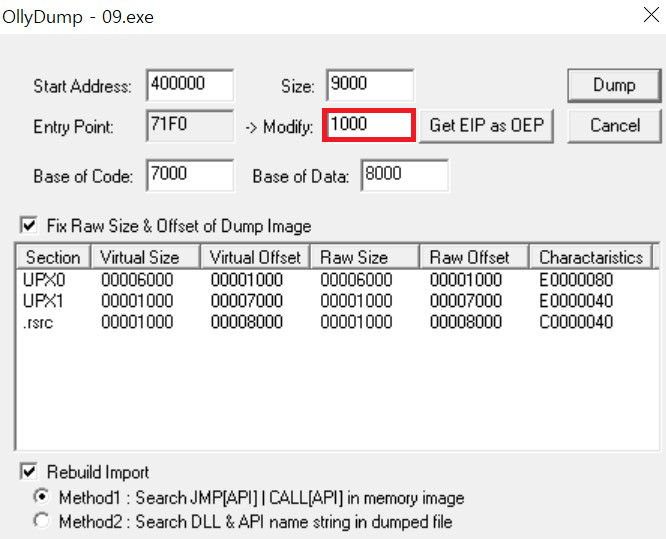Screen dimensions: 666x539
Task: Toggle Fix Raw Size & Offset checkbox
Action: click(x=29, y=225)
